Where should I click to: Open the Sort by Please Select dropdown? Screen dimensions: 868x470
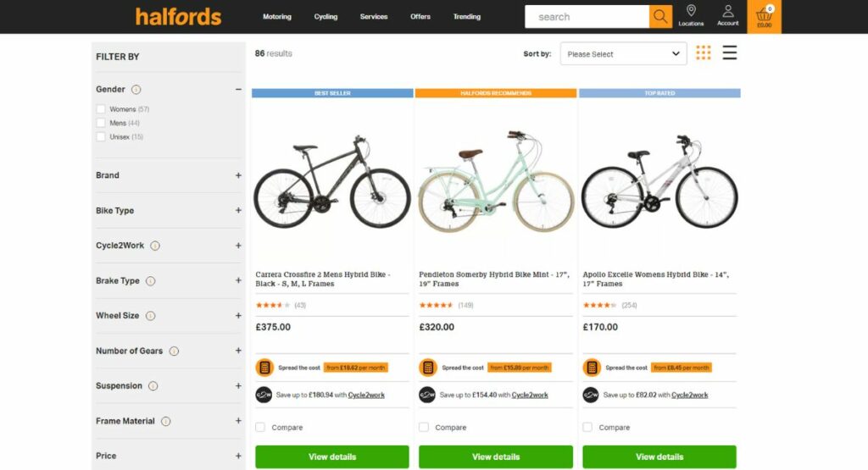point(623,54)
